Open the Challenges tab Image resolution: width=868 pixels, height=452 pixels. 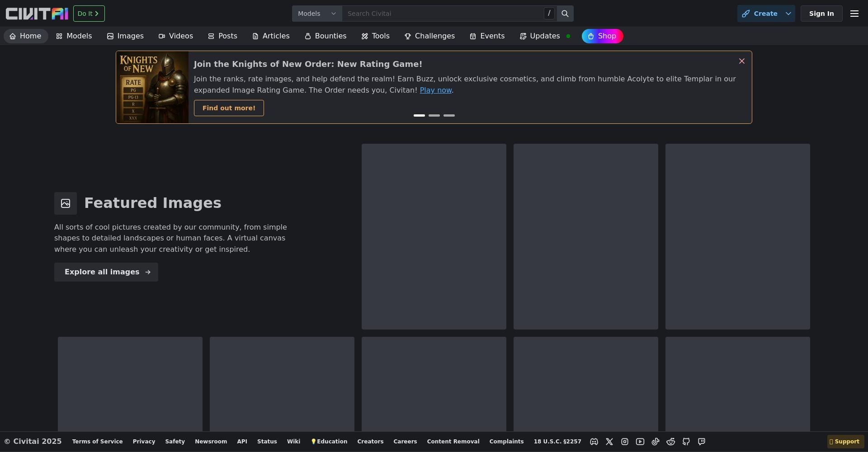click(x=429, y=36)
